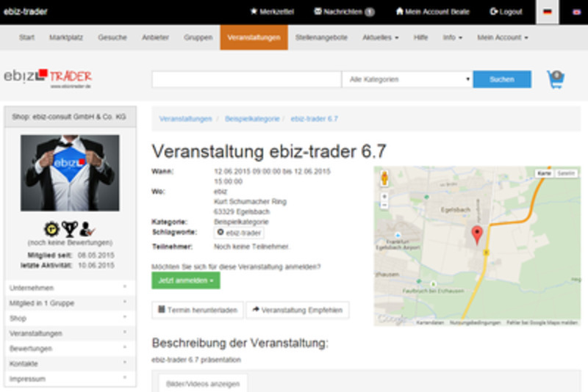588x392 pixels.
Task: Click the map zoom in button
Action: point(384,197)
